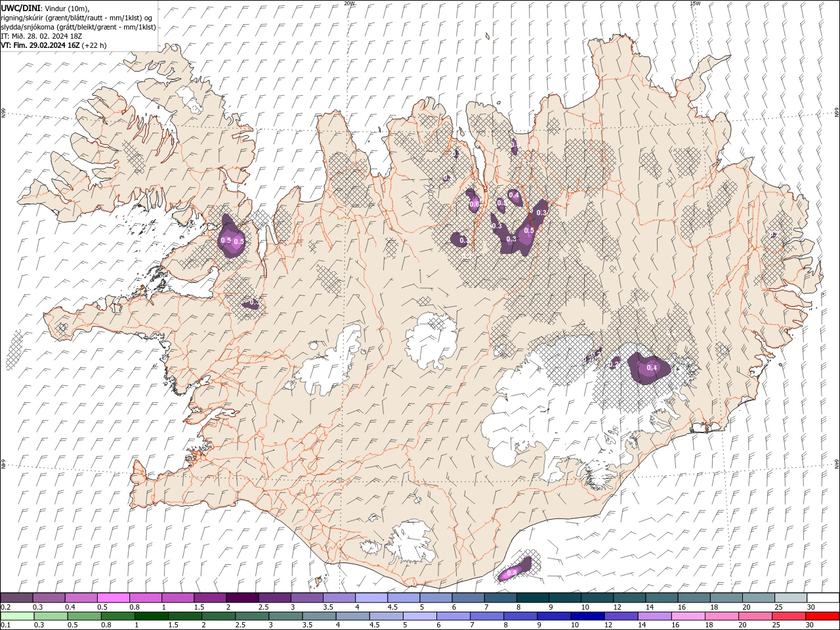Click the '1.5' label in the lower legend row
Viewport: 840px width, 630px height.
(174, 625)
